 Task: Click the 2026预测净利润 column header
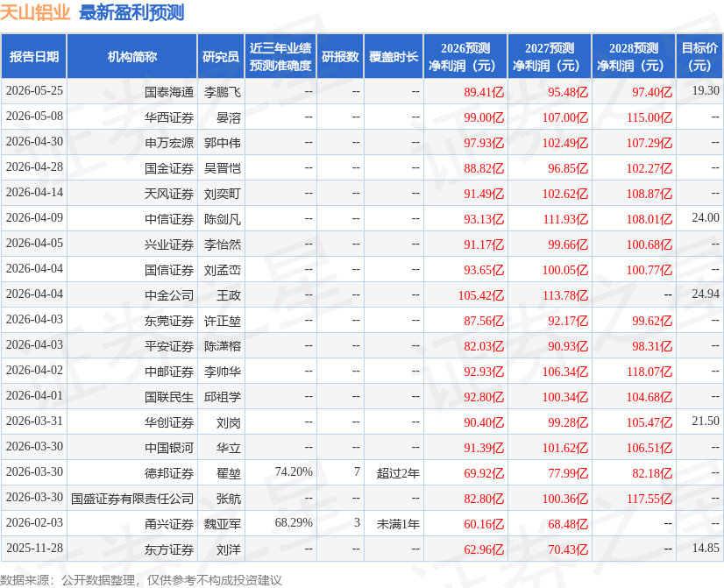[x=465, y=56]
